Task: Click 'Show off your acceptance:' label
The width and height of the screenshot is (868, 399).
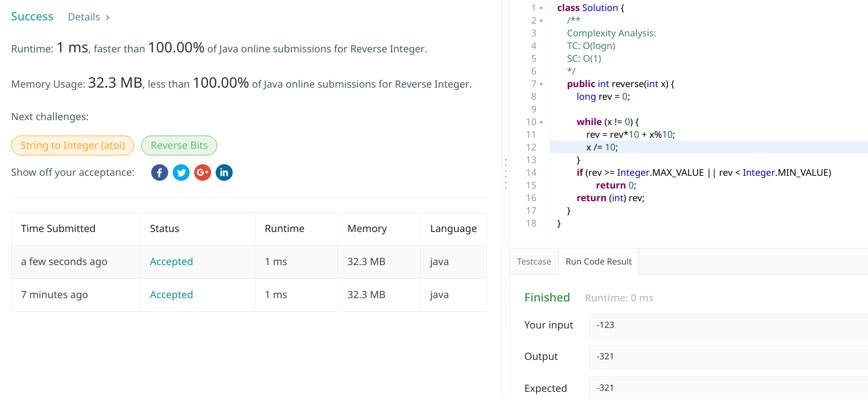Action: click(73, 172)
